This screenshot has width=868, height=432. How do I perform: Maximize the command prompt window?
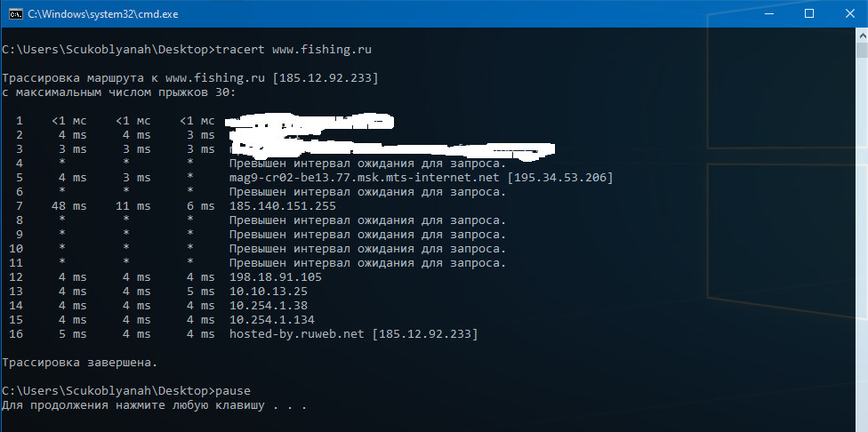[x=809, y=13]
